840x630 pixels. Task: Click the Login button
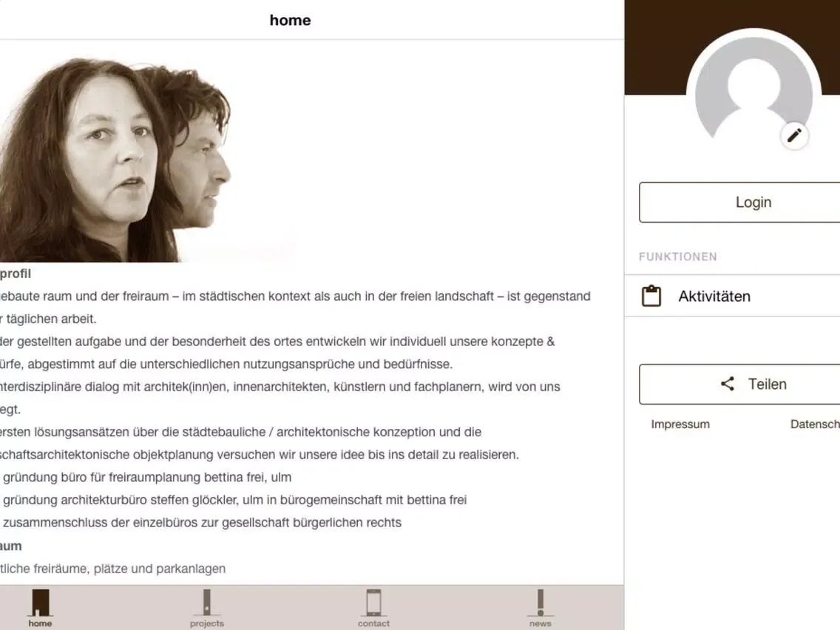point(739,202)
